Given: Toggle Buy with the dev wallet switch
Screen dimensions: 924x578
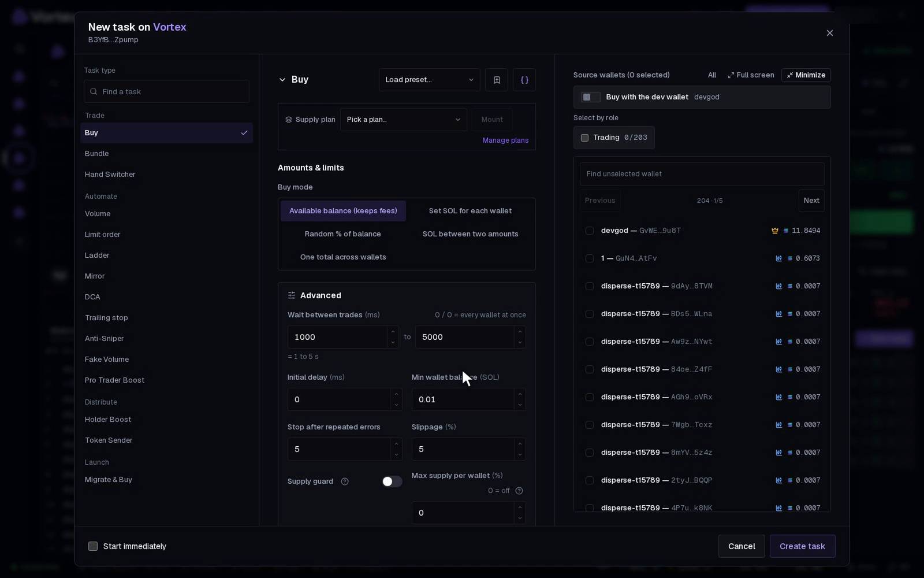Looking at the screenshot, I should (591, 97).
